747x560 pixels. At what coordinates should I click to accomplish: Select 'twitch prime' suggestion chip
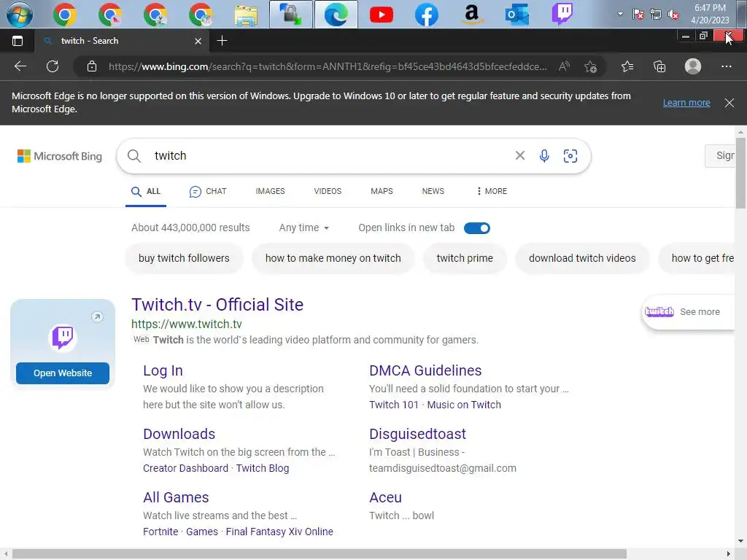pyautogui.click(x=465, y=258)
